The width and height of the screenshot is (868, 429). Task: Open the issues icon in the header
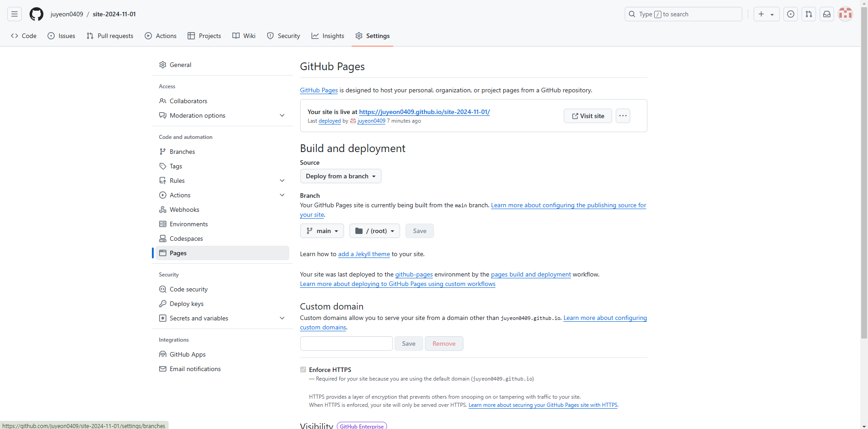(x=791, y=14)
